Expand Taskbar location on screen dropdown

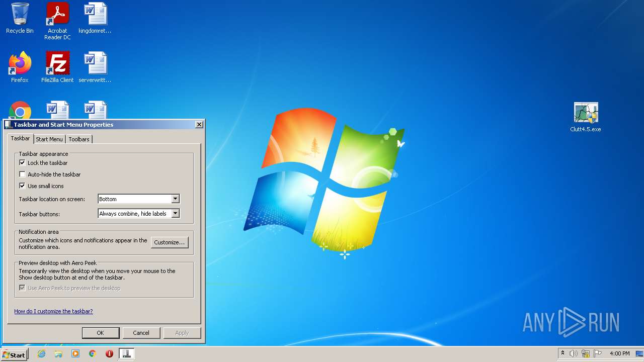tap(175, 199)
